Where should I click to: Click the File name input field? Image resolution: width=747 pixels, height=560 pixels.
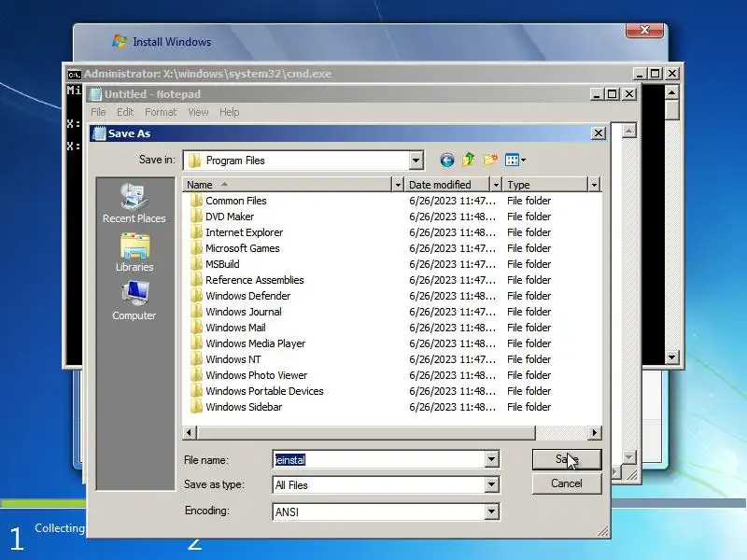click(379, 459)
